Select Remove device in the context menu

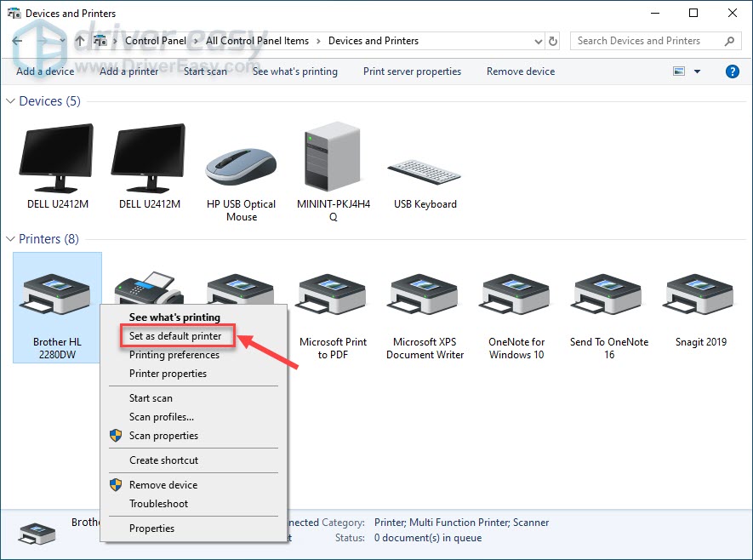click(163, 485)
